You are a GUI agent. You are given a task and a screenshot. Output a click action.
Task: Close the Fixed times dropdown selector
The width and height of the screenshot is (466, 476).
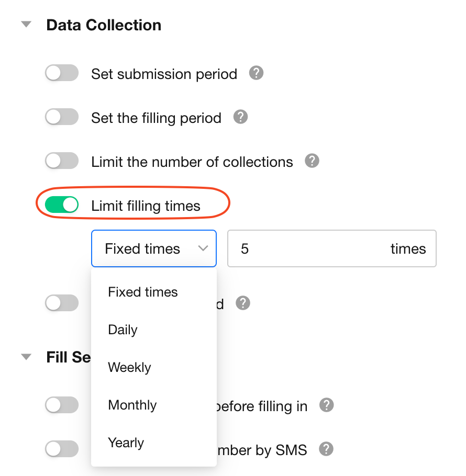click(x=154, y=249)
